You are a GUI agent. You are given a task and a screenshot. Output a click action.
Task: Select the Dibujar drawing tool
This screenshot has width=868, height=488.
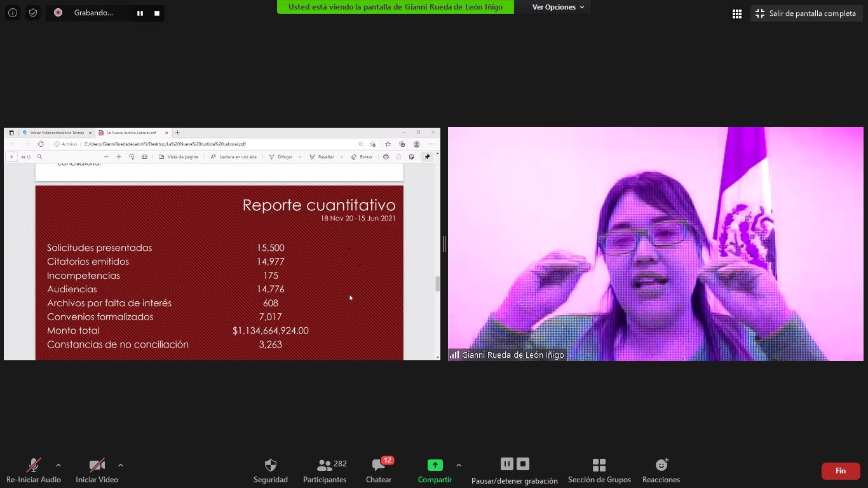coord(280,157)
